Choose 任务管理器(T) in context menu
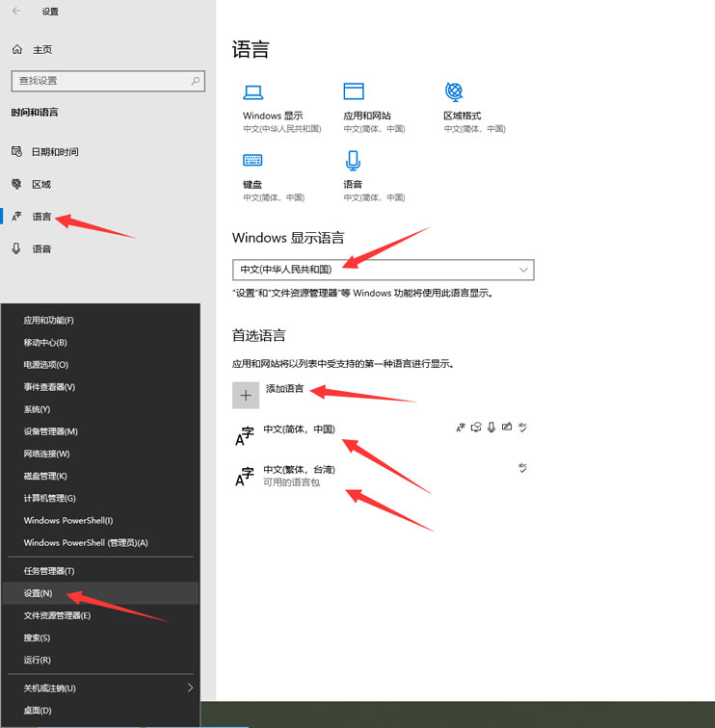 pos(49,572)
